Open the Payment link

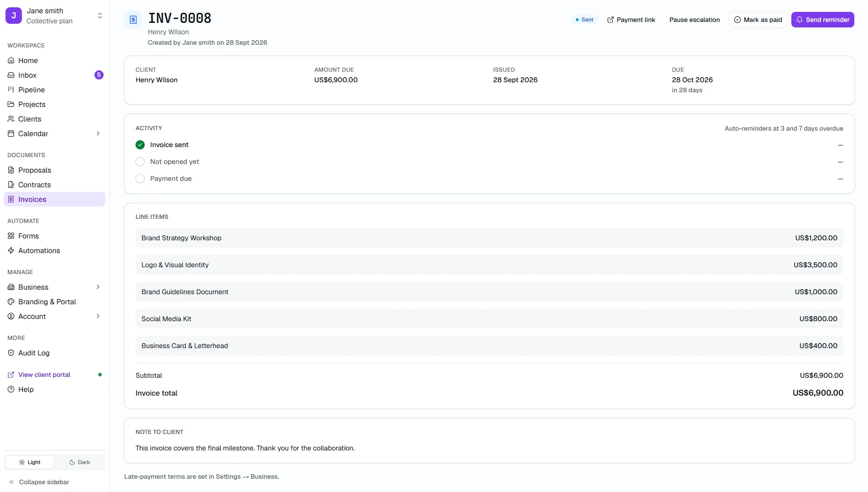[x=631, y=20]
